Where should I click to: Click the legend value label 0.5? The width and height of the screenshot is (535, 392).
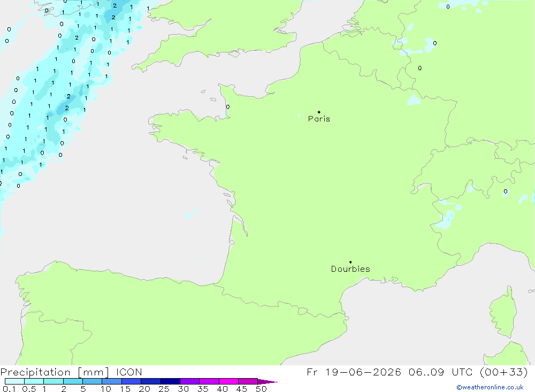point(29,389)
